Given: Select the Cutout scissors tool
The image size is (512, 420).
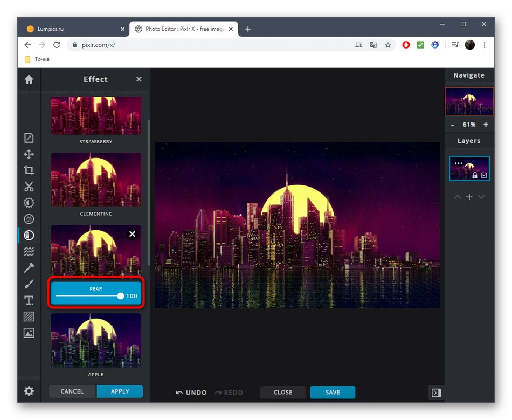Looking at the screenshot, I should tap(29, 186).
